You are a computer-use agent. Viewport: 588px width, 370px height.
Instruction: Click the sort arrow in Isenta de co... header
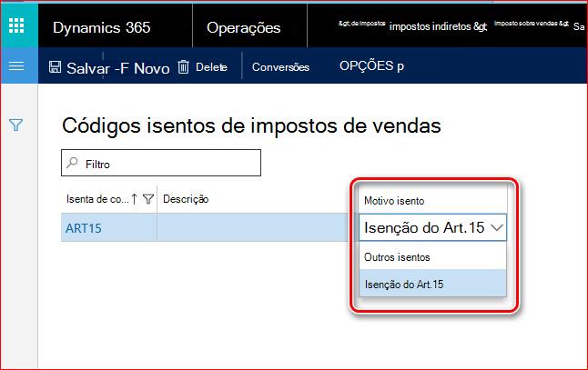(x=135, y=199)
